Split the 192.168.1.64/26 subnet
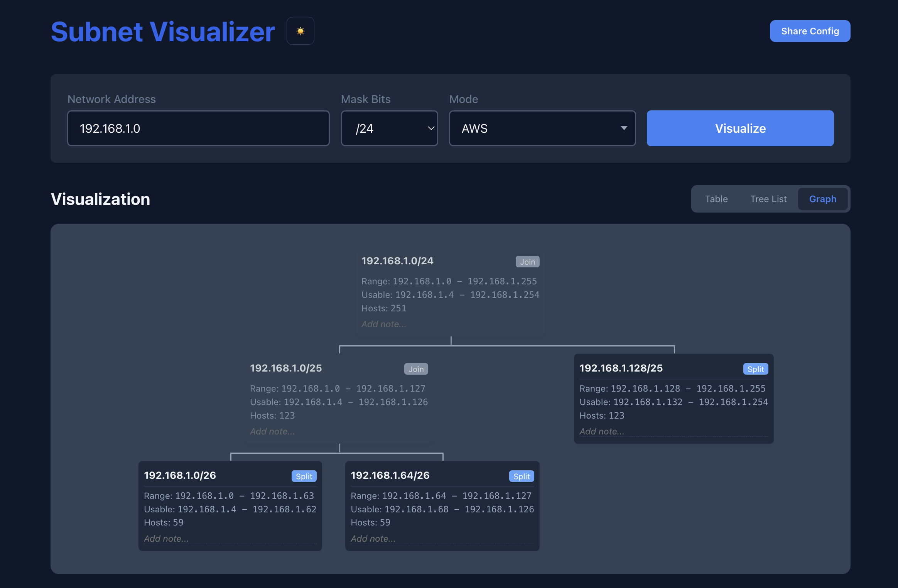Screen dimensions: 898x588 click(x=521, y=476)
